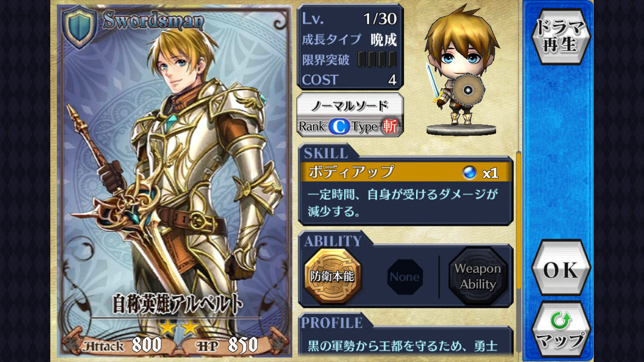The image size is (644, 362).
Task: Select the empty None ability slot
Action: pos(405,277)
